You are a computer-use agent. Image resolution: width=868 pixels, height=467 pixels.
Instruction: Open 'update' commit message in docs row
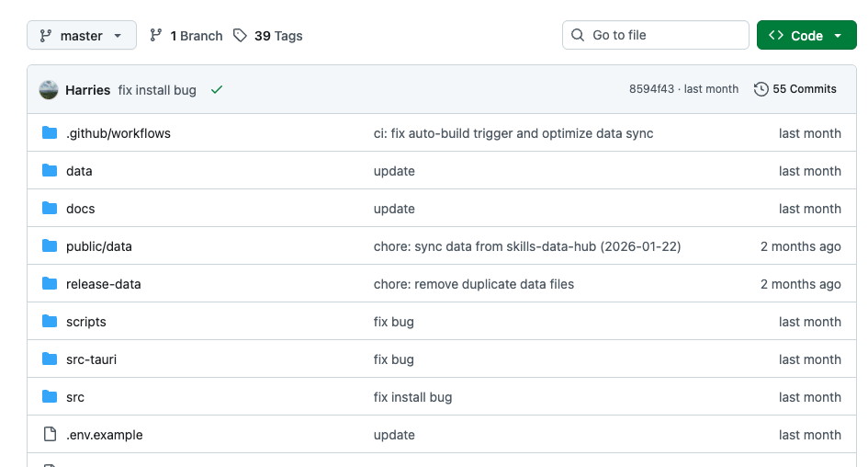coord(394,209)
